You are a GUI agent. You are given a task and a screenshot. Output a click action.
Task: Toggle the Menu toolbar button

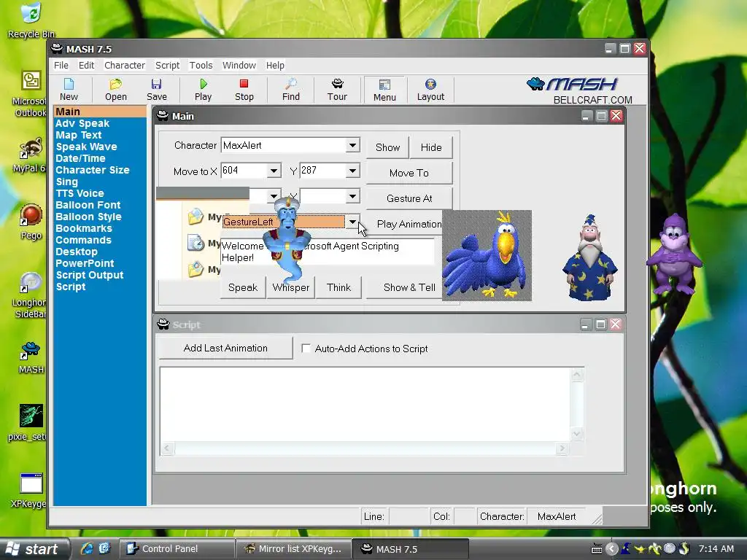pyautogui.click(x=384, y=90)
